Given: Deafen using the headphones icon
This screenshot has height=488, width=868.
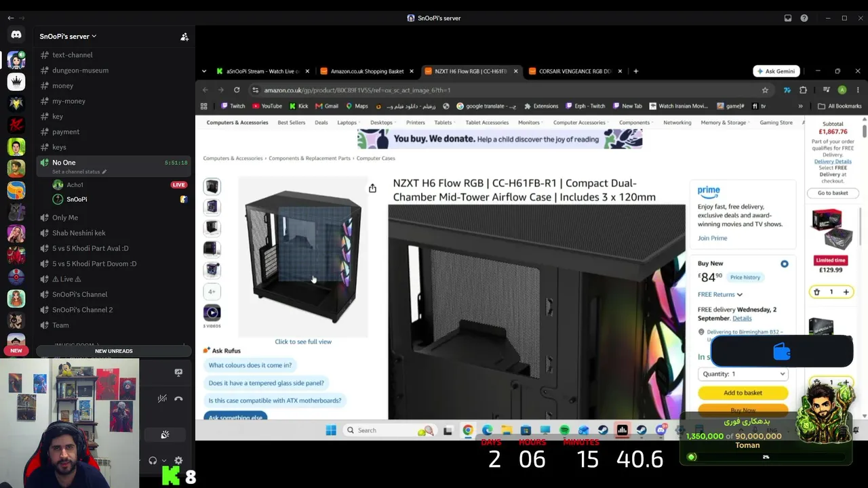Looking at the screenshot, I should coord(153,461).
